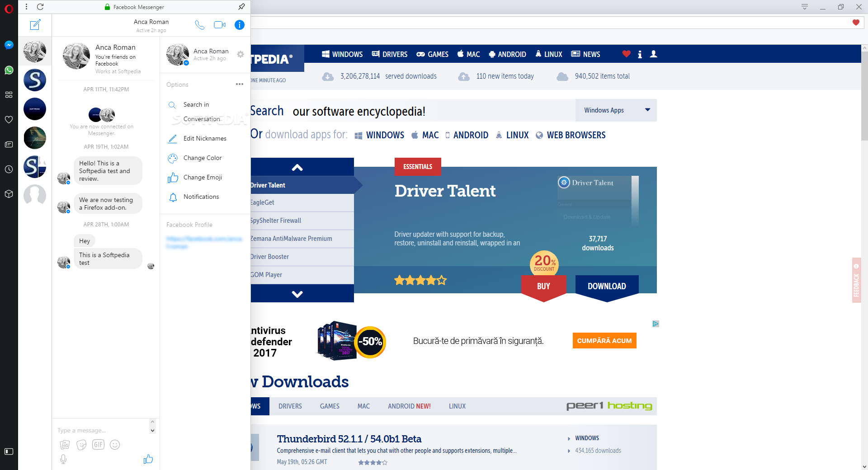Open the emoji picker
The height and width of the screenshot is (470, 868).
click(x=115, y=445)
